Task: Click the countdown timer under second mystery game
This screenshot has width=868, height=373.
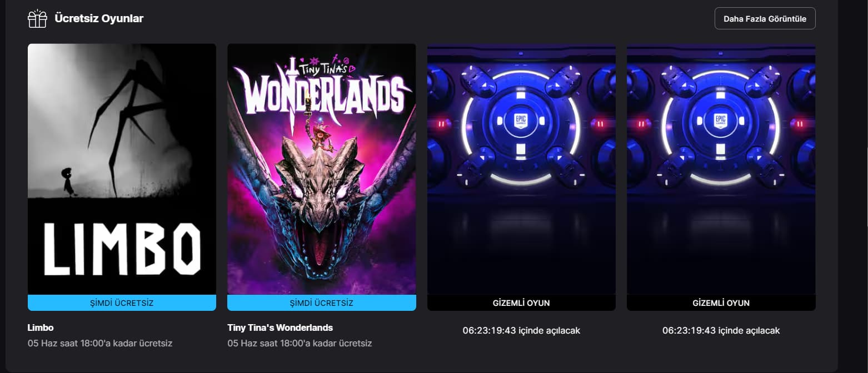Action: 721,330
